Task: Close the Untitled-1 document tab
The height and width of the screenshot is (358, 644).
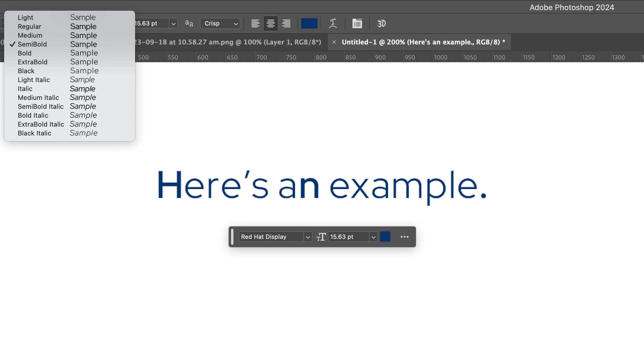Action: 334,42
